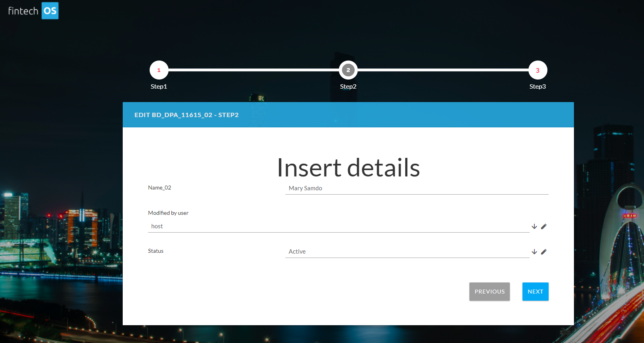
Task: Expand the Modified by user dropdown arrow
Action: pos(534,226)
